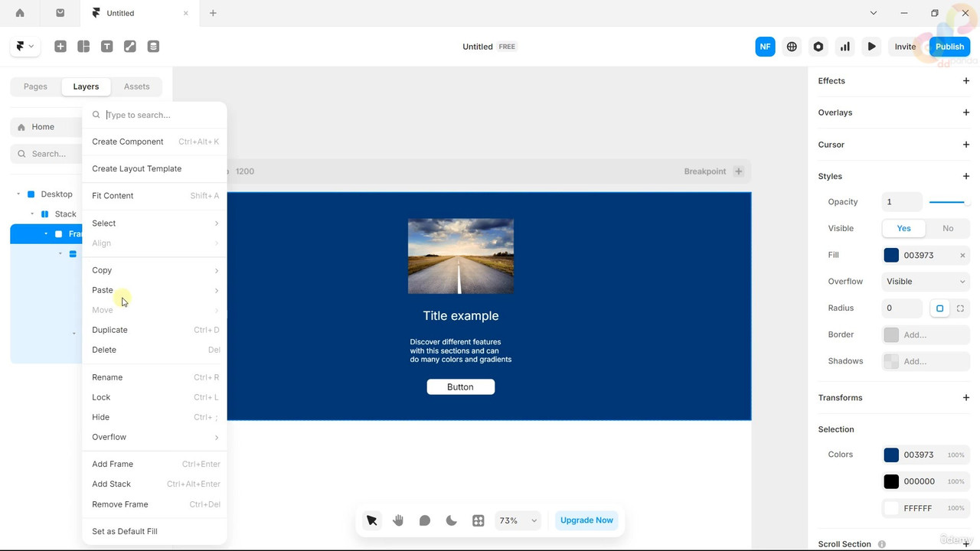Clear the Fill color with x
The image size is (980, 551).
click(x=962, y=256)
